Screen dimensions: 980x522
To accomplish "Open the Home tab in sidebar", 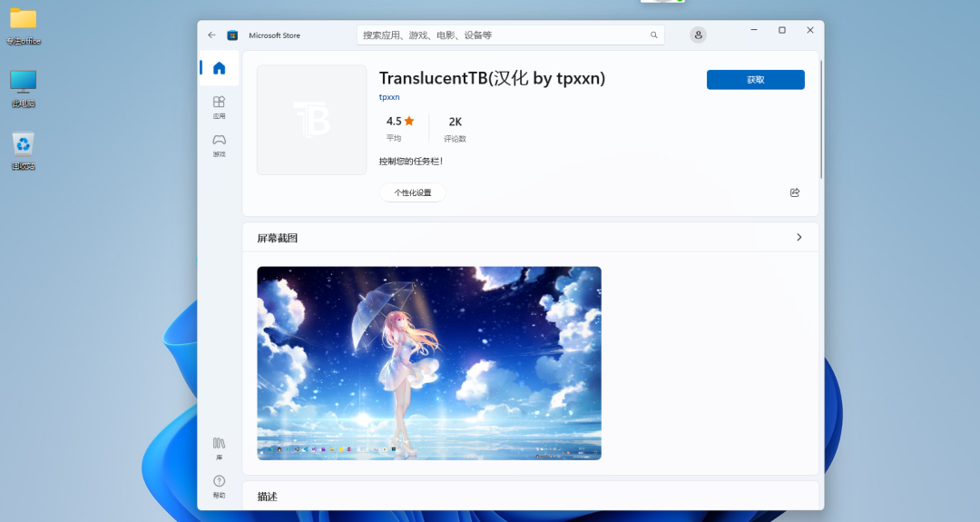I will (219, 68).
